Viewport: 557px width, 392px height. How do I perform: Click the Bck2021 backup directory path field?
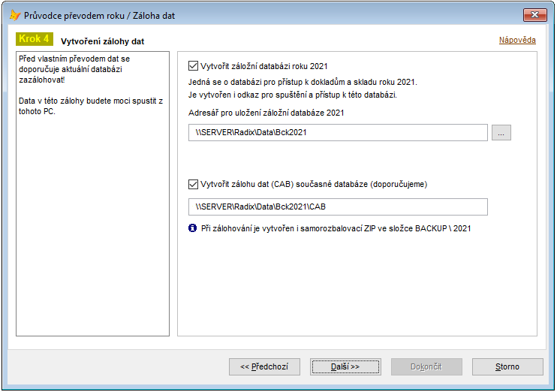338,132
